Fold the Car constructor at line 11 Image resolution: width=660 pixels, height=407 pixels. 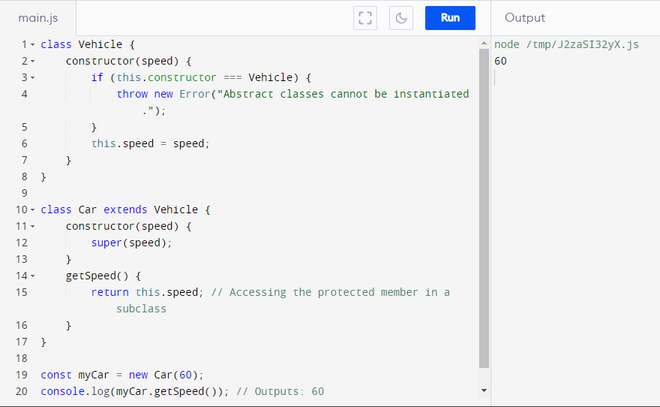(x=33, y=226)
